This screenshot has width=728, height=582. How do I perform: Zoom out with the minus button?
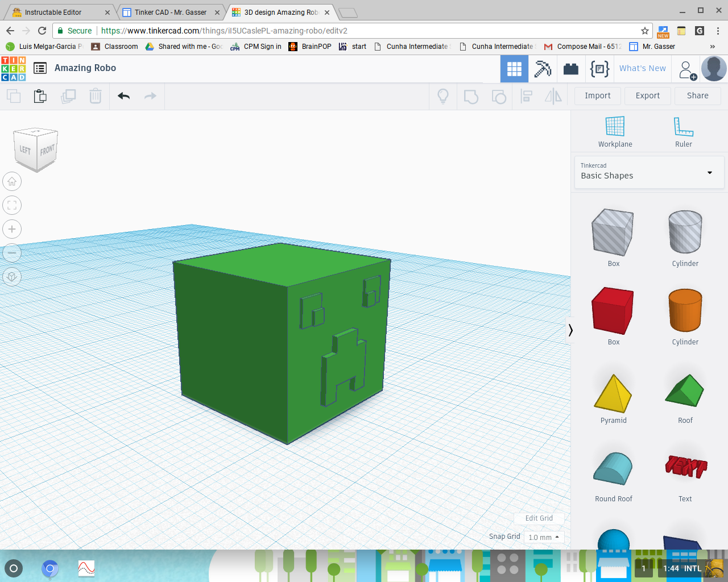pyautogui.click(x=12, y=253)
